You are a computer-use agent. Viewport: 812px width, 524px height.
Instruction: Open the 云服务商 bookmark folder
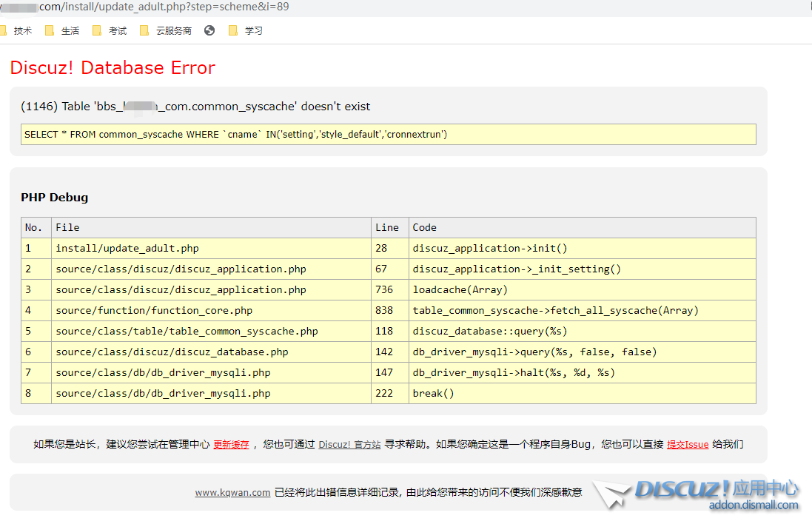point(166,31)
